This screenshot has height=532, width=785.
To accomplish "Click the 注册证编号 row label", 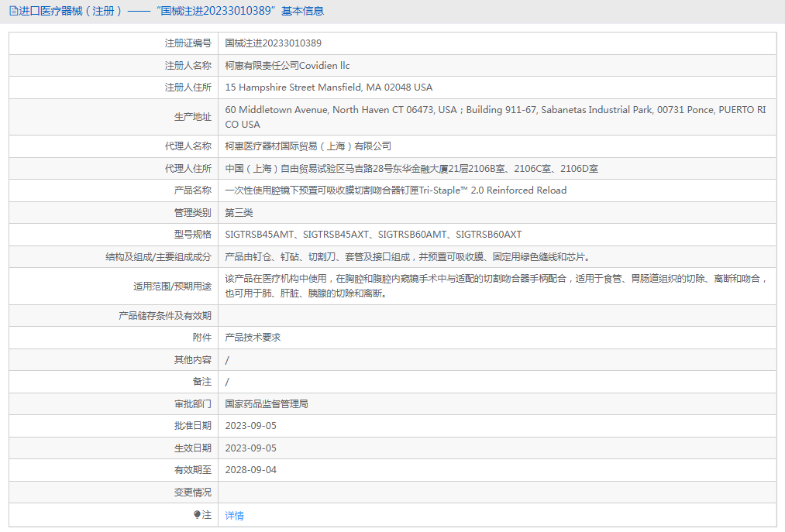I will tap(188, 43).
